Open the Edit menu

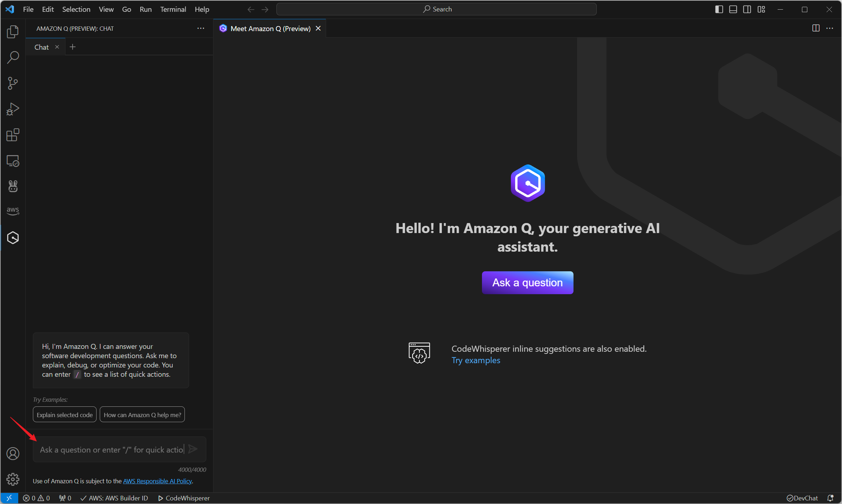point(48,9)
